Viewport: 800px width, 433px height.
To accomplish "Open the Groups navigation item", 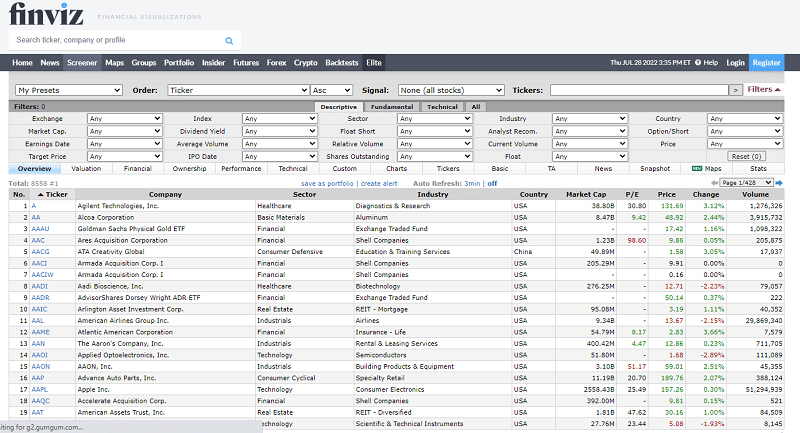I will [144, 63].
